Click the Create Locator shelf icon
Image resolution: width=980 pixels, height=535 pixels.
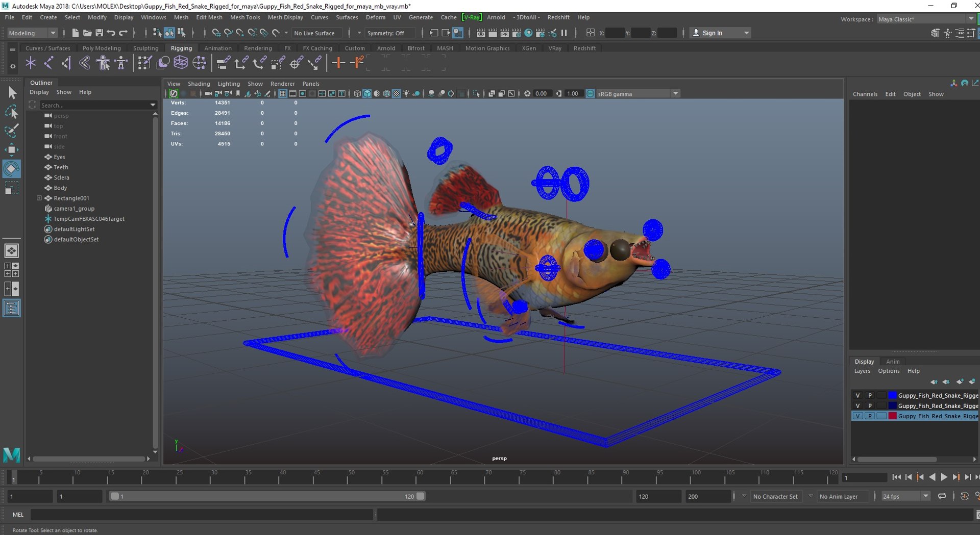coord(31,63)
